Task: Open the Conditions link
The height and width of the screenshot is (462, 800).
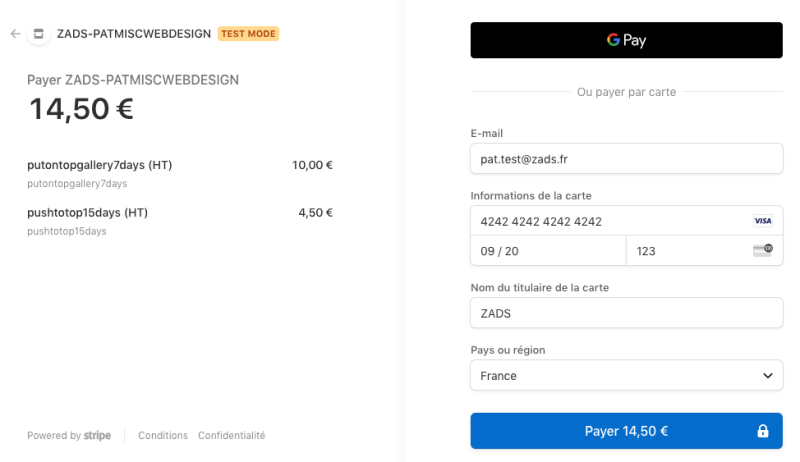Action: [x=163, y=436]
